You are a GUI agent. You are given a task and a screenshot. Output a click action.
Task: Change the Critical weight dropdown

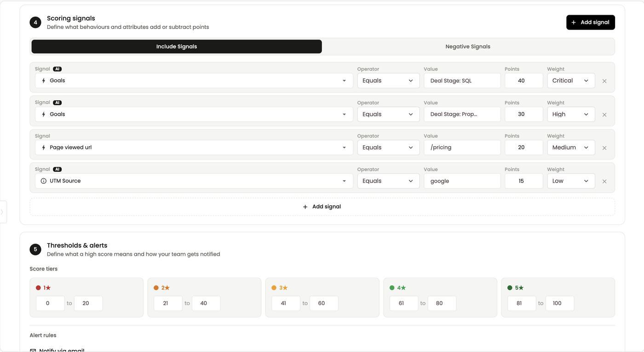point(571,80)
